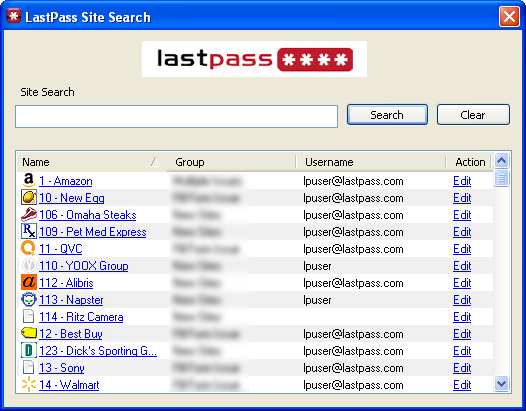Edit the Sony entry
Screen dimensions: 526x411
click(462, 368)
